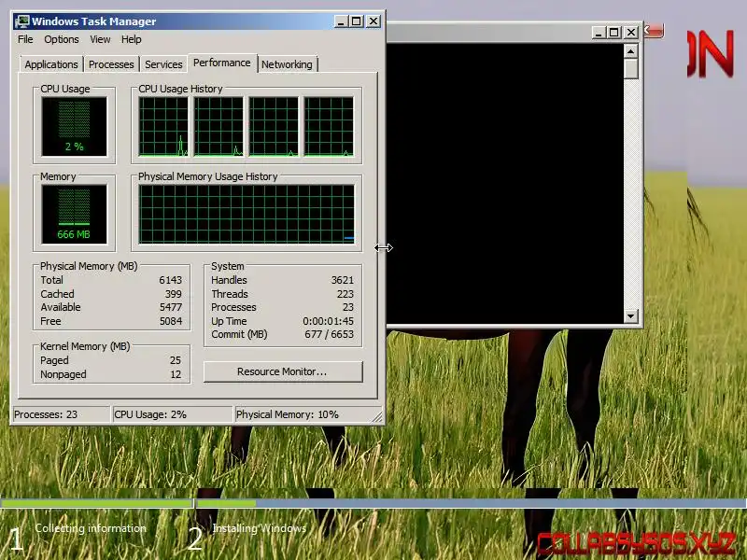
Task: Open the Help menu
Action: [x=131, y=39]
